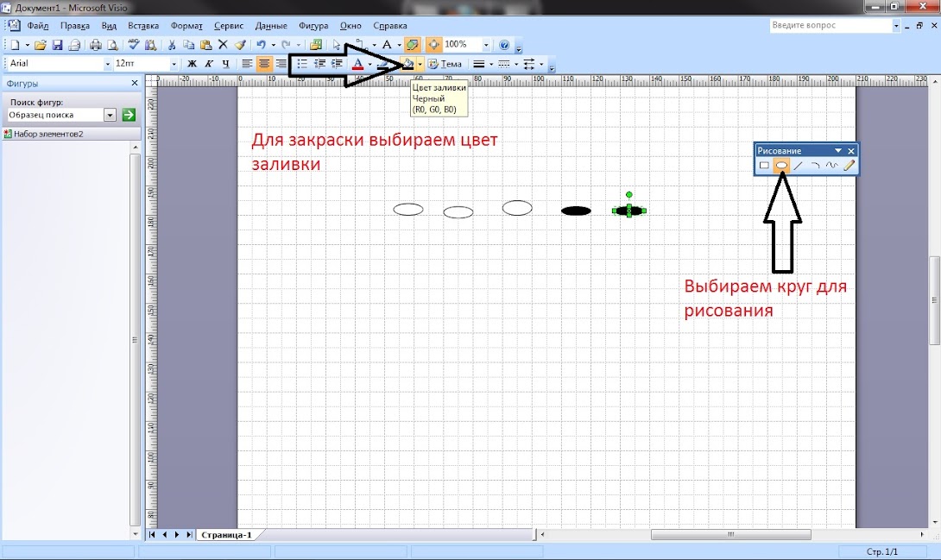Copy the selected shape with the Copy icon
The image size is (941, 560).
pos(188,45)
